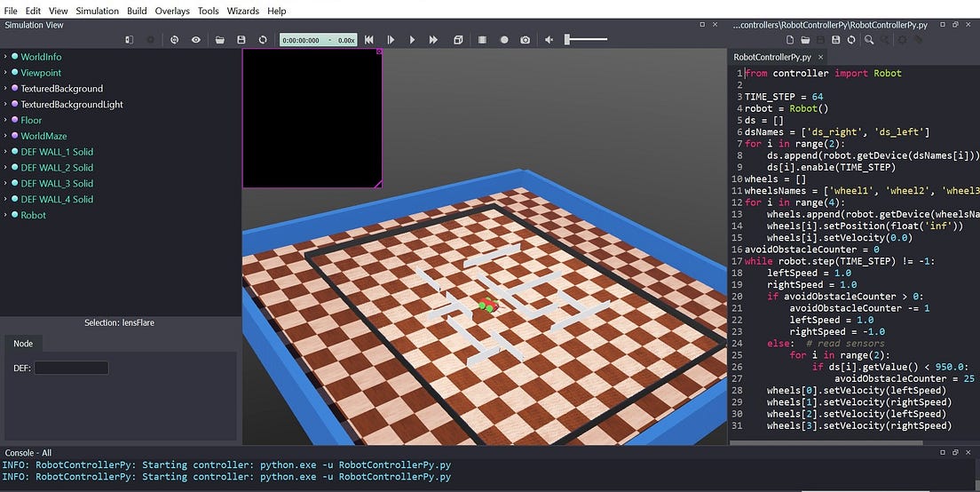Select the WorldMaze tree item
The image size is (980, 492).
coord(43,136)
